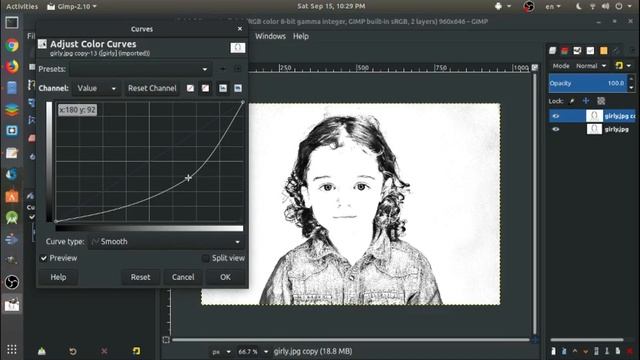Create a new layer icon at panel bottom

coord(553,351)
